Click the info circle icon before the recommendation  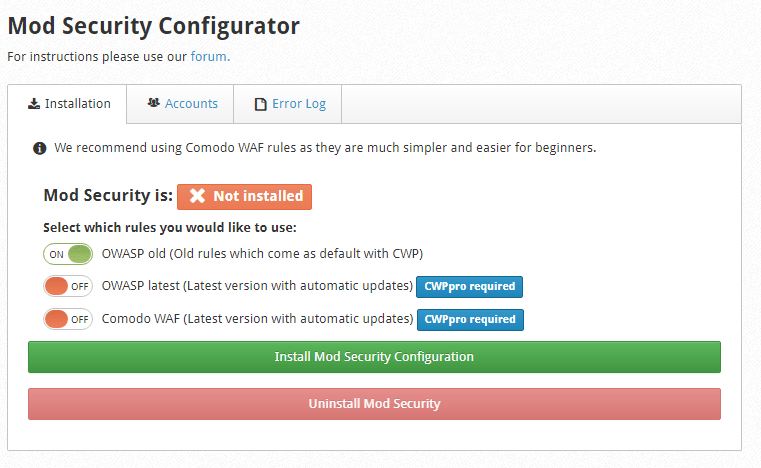[x=39, y=148]
